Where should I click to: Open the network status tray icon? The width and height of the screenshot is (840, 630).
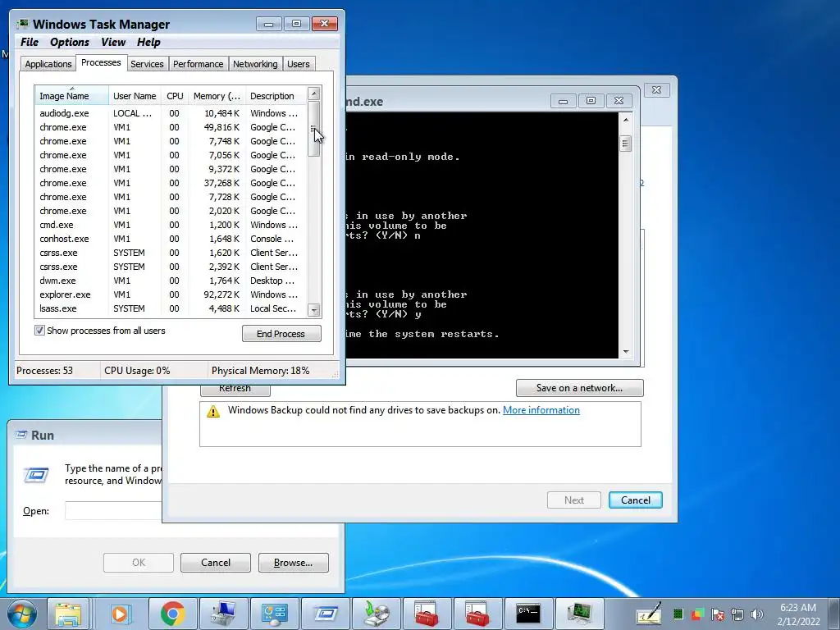pos(737,614)
